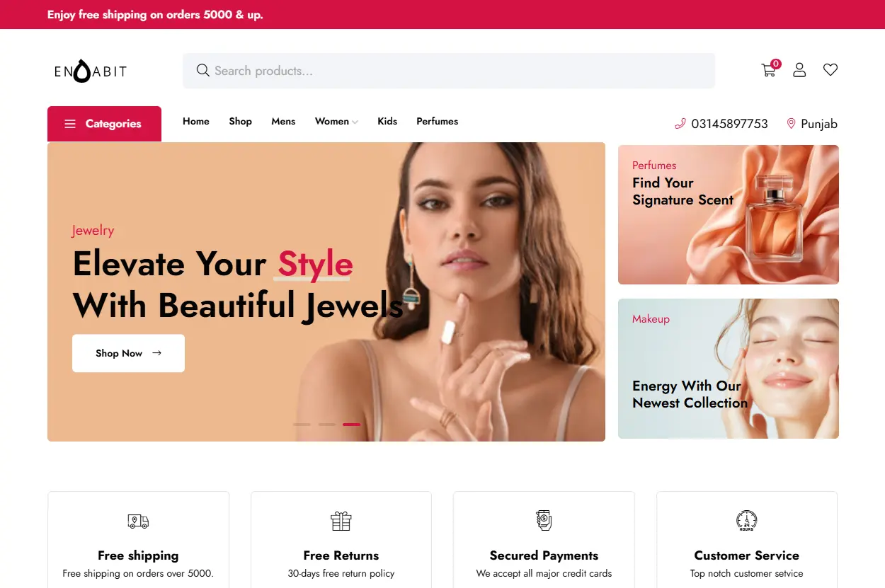Click the location pin icon
885x588 pixels.
point(791,124)
